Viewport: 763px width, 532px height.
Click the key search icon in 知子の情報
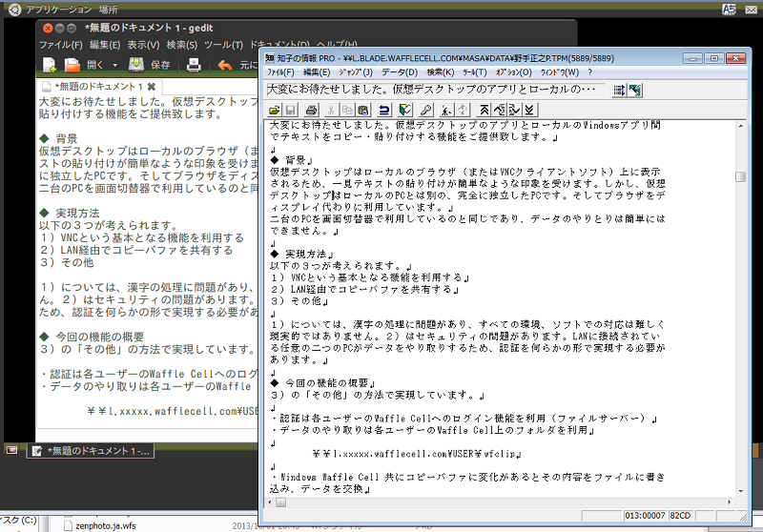click(x=425, y=110)
